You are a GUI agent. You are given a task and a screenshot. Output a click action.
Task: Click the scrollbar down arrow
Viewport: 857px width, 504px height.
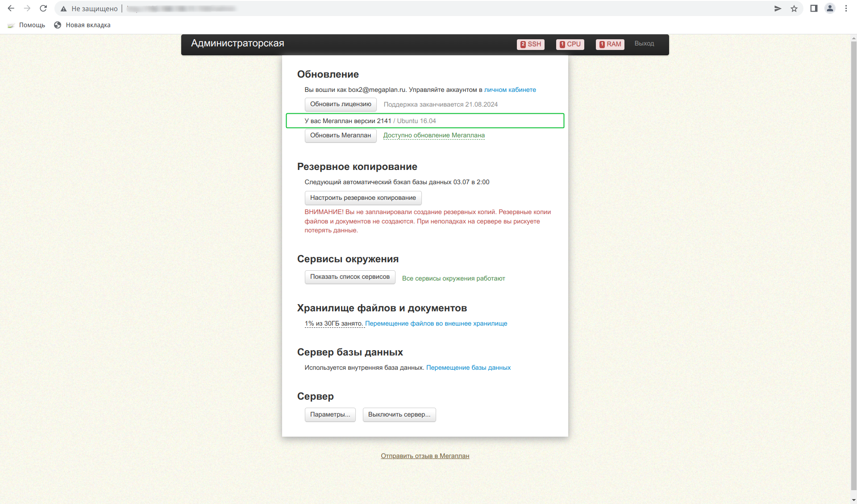pos(853,500)
